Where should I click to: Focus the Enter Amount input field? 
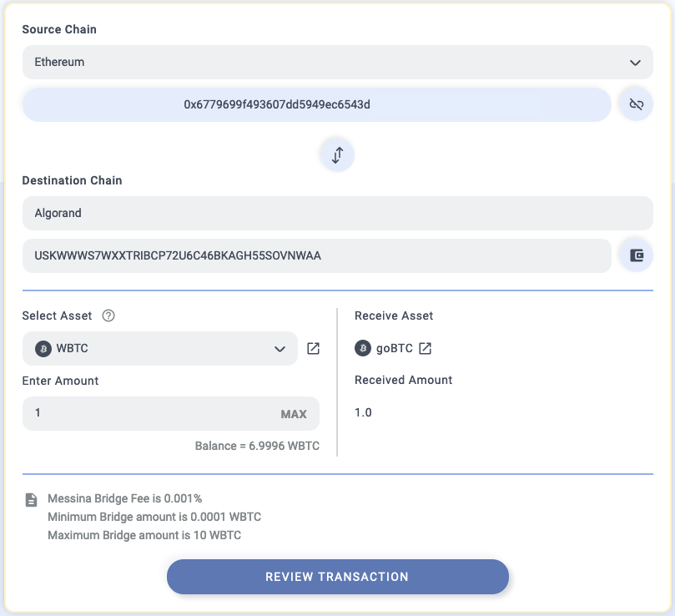(171, 413)
